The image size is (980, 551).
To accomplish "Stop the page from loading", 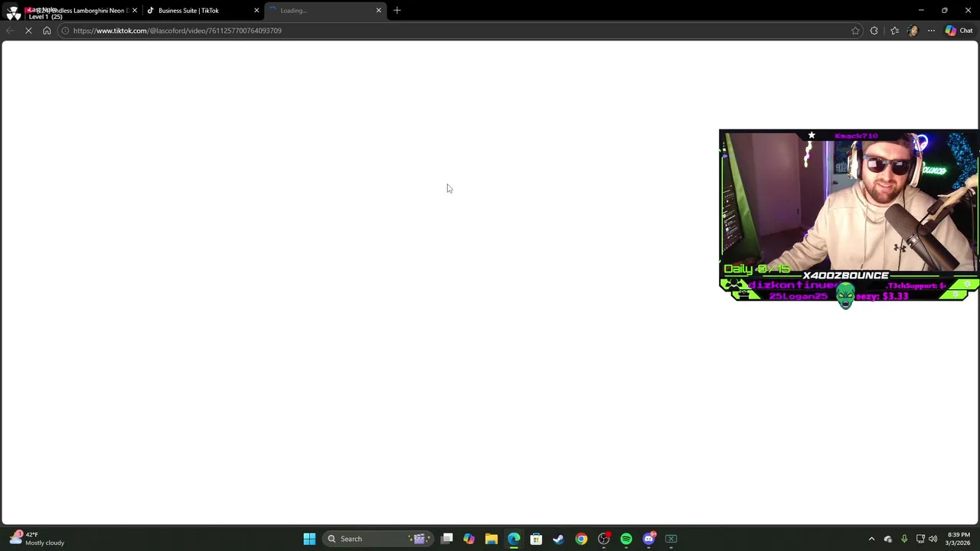I will coord(28,31).
